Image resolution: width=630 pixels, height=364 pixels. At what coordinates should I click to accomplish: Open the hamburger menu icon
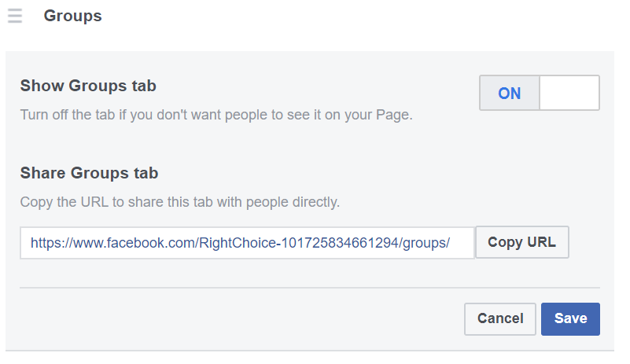15,16
